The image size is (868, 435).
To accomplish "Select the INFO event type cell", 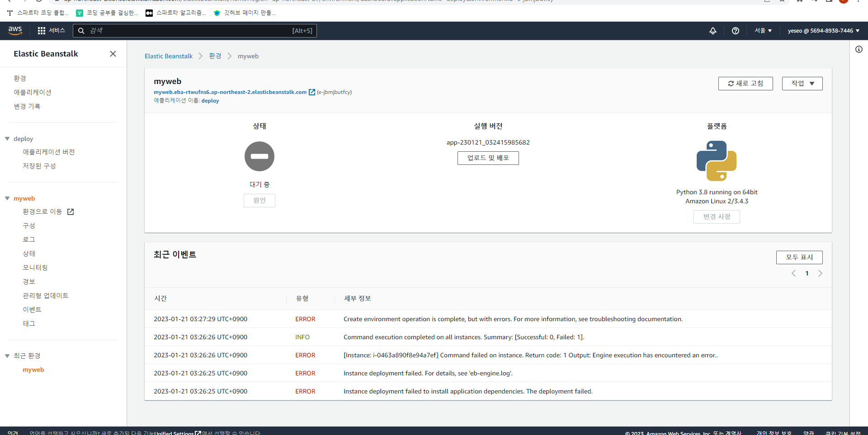I will tap(302, 337).
